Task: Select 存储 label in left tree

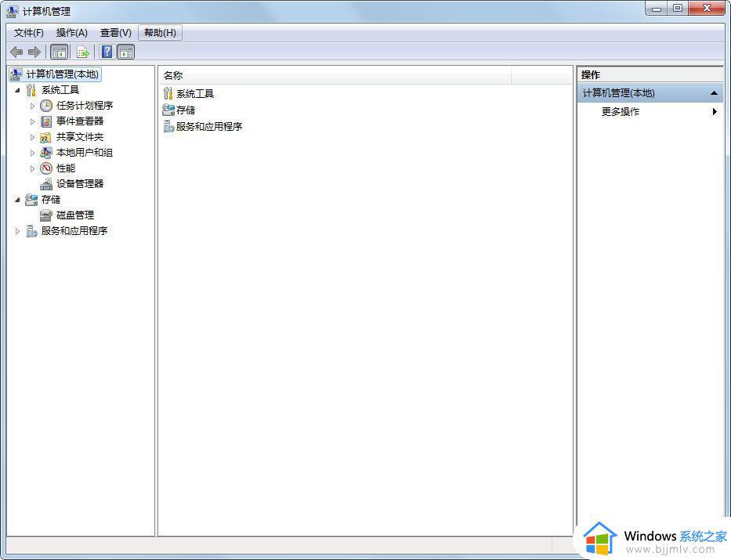Action: (x=51, y=200)
